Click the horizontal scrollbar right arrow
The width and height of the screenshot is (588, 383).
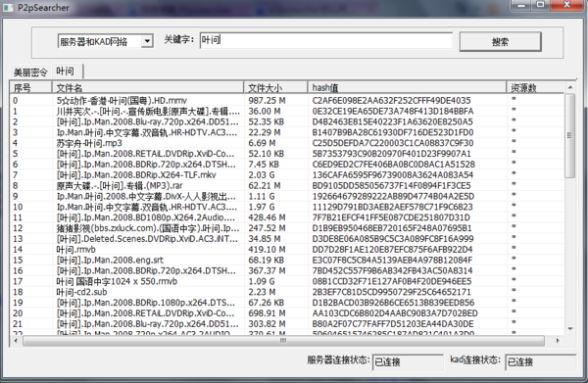pos(558,340)
